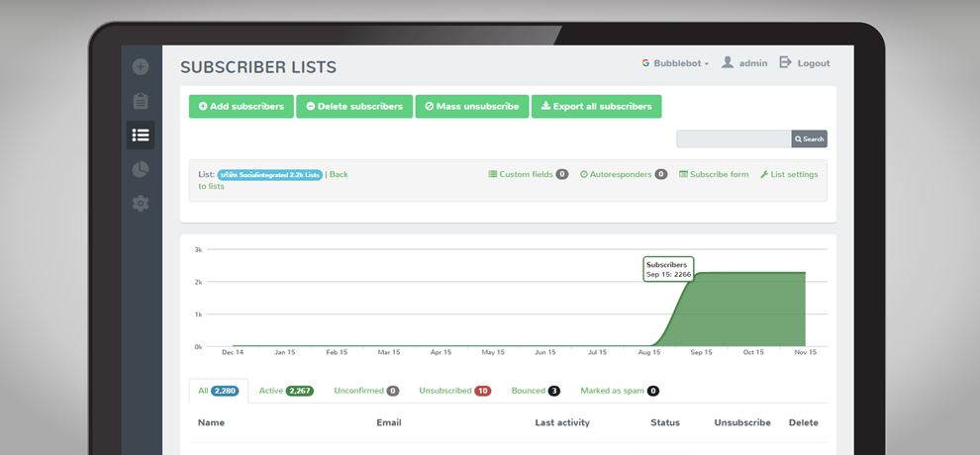This screenshot has height=455, width=980.
Task: Select the All 2,280 tab
Action: pos(218,391)
